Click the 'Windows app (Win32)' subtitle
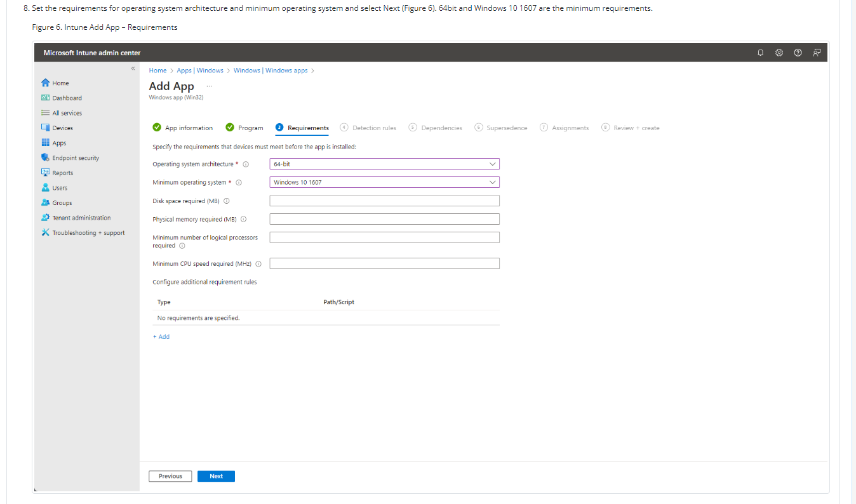 pos(176,97)
